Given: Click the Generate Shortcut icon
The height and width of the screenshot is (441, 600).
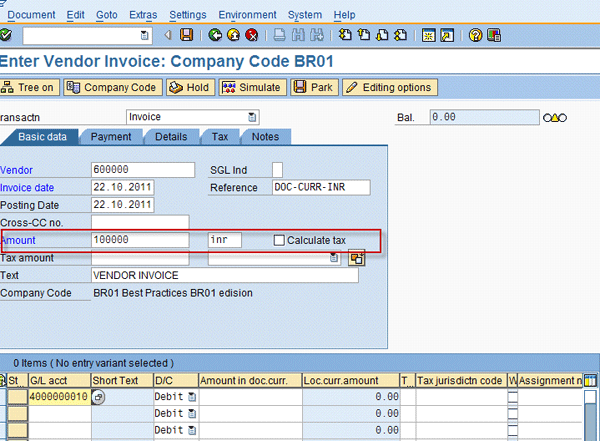Looking at the screenshot, I should tap(447, 35).
